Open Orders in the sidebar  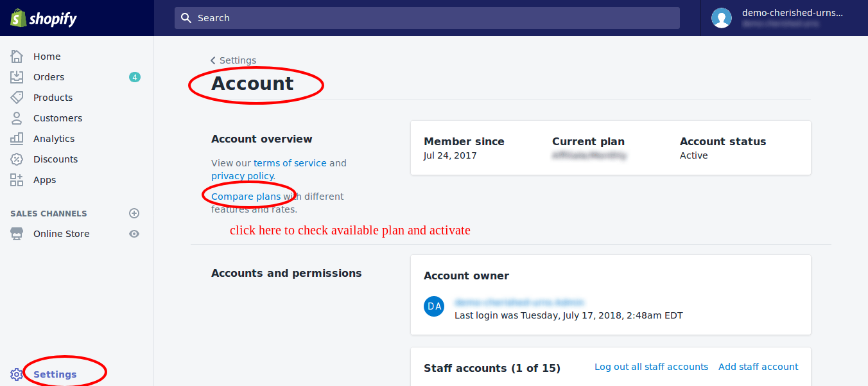click(x=49, y=77)
